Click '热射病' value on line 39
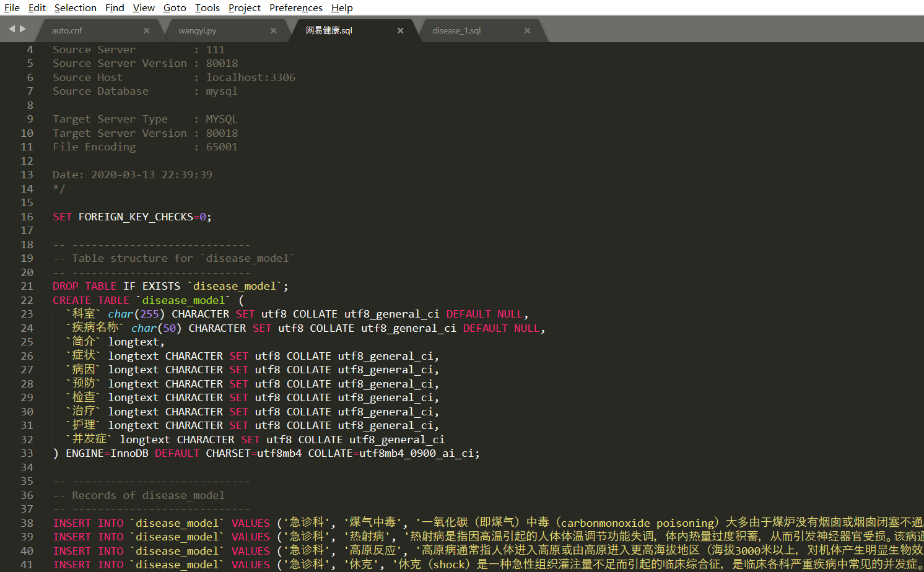Viewport: 924px width, 572px height. tap(367, 537)
